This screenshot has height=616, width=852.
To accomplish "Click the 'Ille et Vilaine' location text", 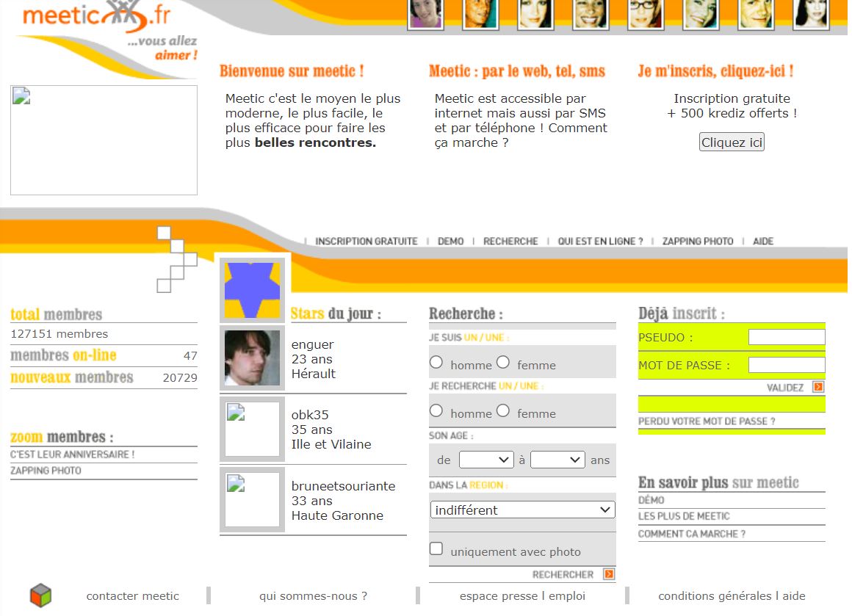I will 331,444.
